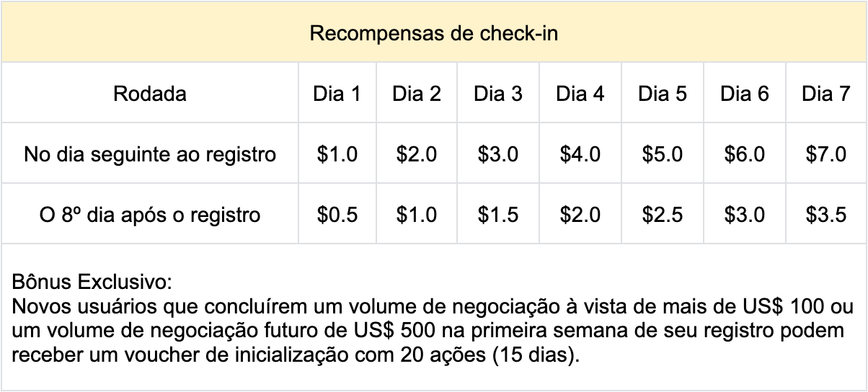Select the "Dia 7" column header

[826, 94]
